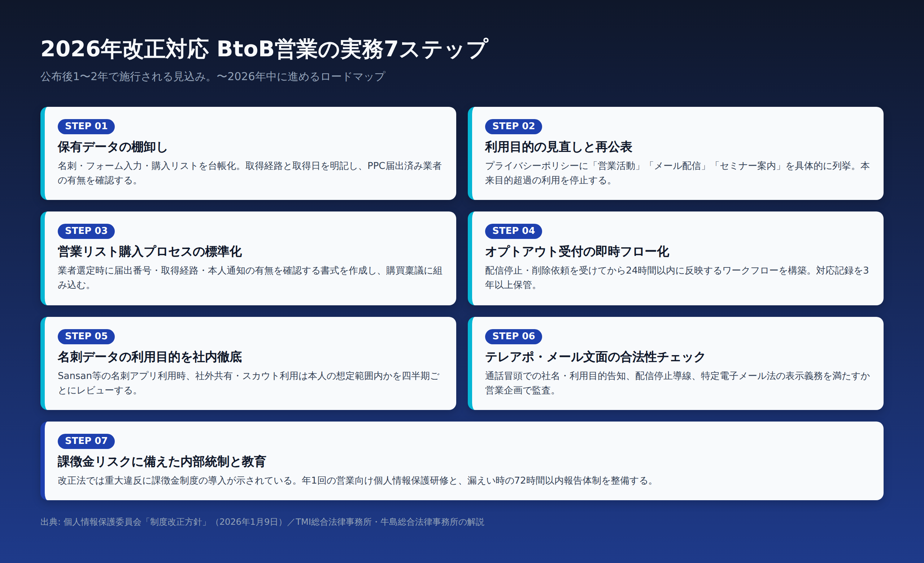924x563 pixels.
Task: Click the STEP 05 badge
Action: (86, 336)
